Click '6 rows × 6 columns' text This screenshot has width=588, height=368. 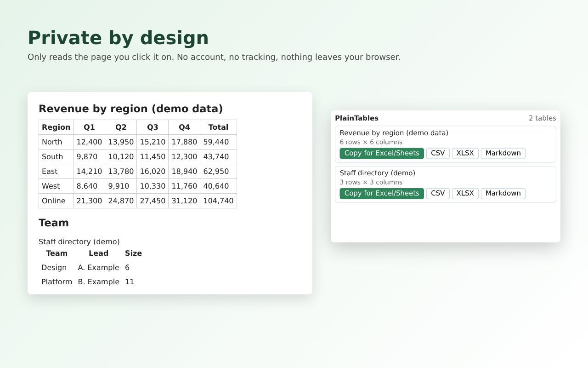371,142
